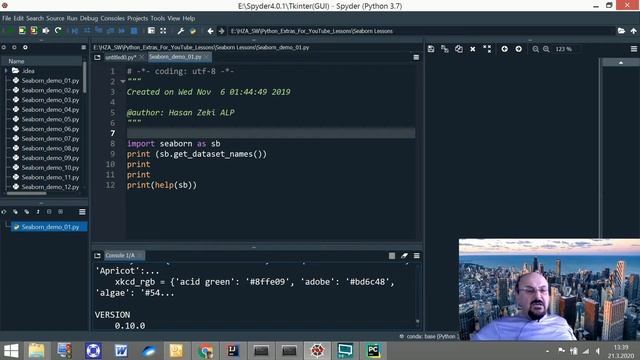The width and height of the screenshot is (640, 360).
Task: Remove all plots icon
Action: [x=487, y=49]
